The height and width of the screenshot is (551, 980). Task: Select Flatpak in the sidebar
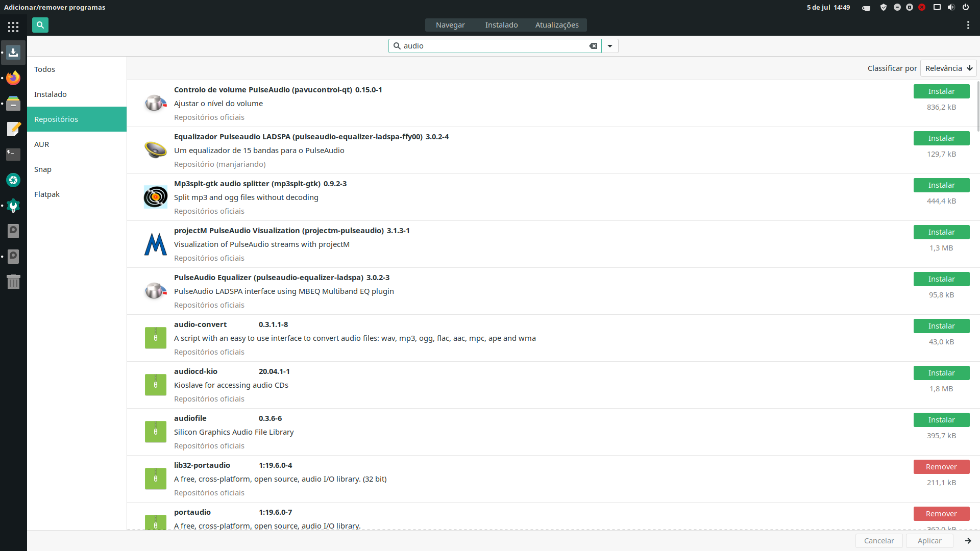tap(77, 194)
